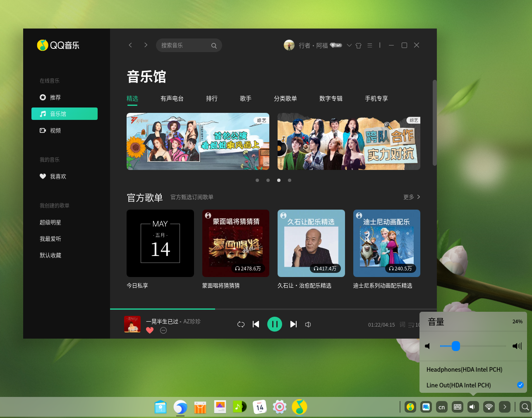Switch to the 分类歌单 tab
532x418 pixels.
[x=285, y=98]
